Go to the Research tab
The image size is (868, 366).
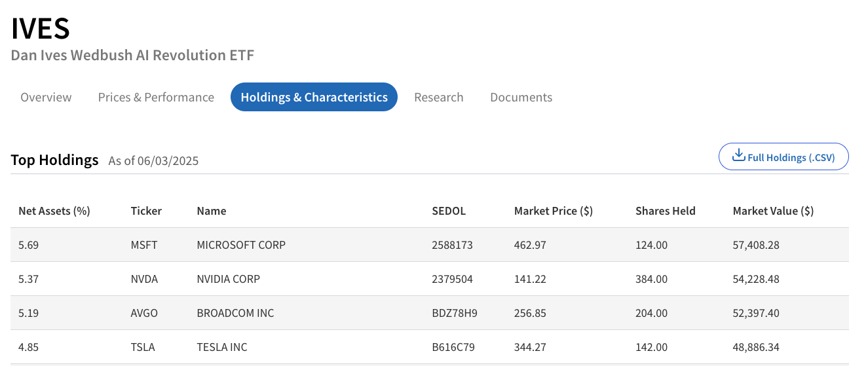tap(438, 98)
